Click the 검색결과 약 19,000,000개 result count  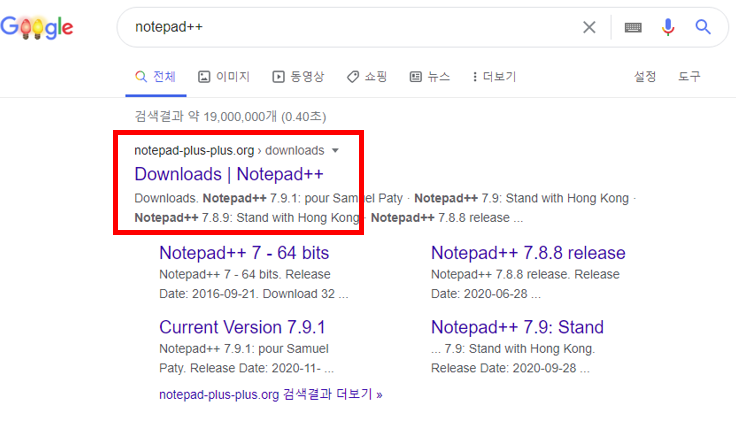coord(230,116)
